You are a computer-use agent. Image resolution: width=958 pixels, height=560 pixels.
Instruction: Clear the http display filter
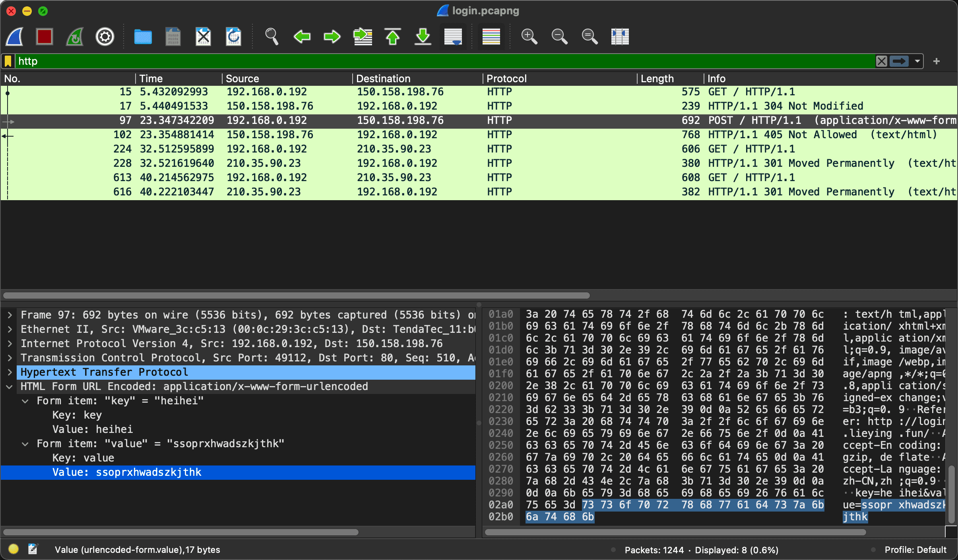[882, 61]
